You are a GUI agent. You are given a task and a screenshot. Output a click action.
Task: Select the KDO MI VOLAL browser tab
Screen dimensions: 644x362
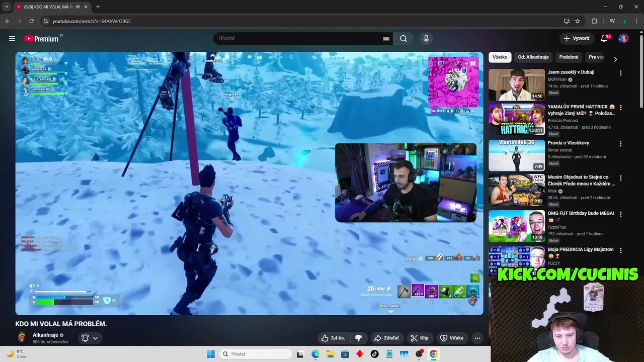52,7
